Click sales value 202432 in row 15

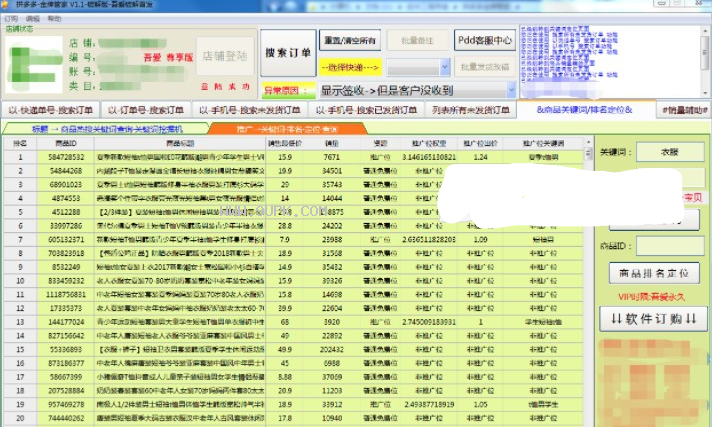331,349
